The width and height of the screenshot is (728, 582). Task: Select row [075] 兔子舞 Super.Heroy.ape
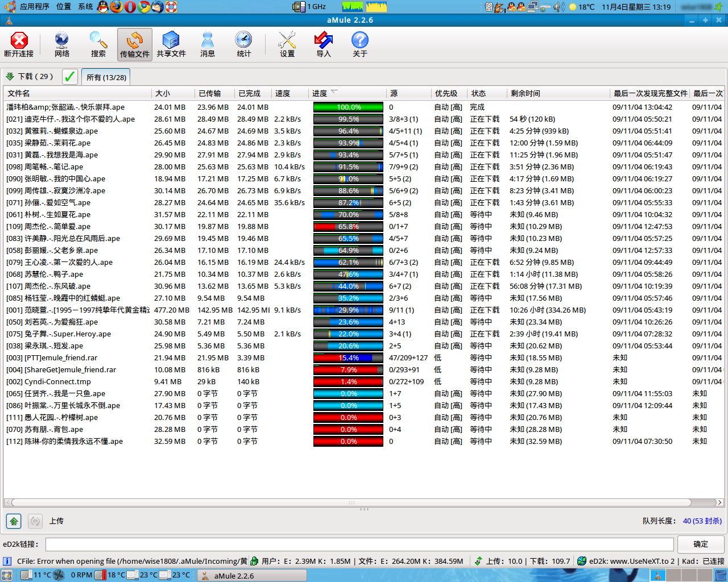[x=364, y=334]
